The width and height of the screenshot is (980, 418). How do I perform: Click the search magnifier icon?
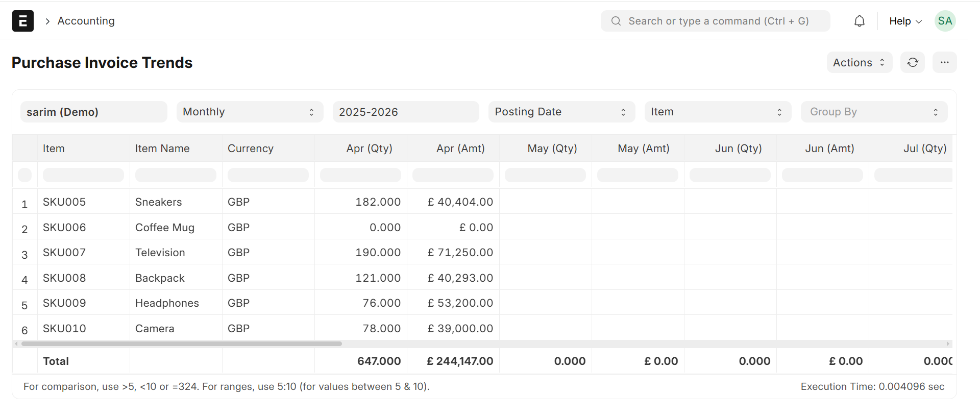(616, 21)
